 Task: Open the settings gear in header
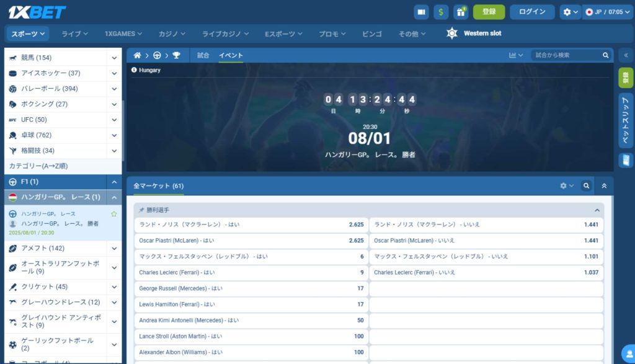[571, 12]
